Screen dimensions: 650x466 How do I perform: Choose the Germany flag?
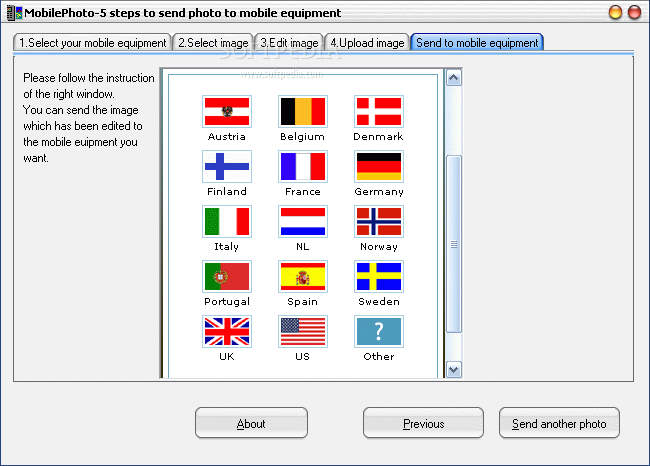pyautogui.click(x=379, y=167)
